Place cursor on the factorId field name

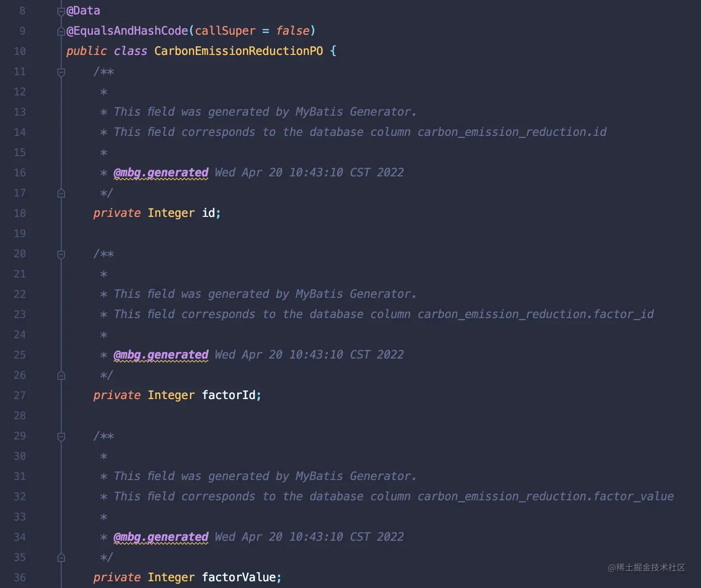229,395
